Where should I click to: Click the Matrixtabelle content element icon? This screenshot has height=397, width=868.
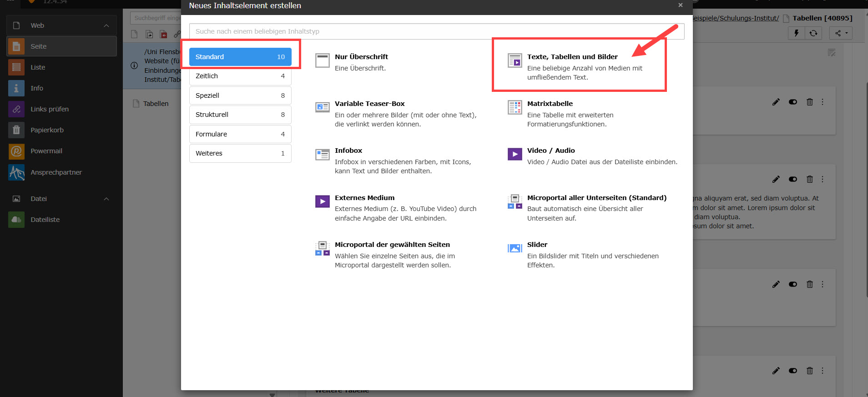pos(515,108)
